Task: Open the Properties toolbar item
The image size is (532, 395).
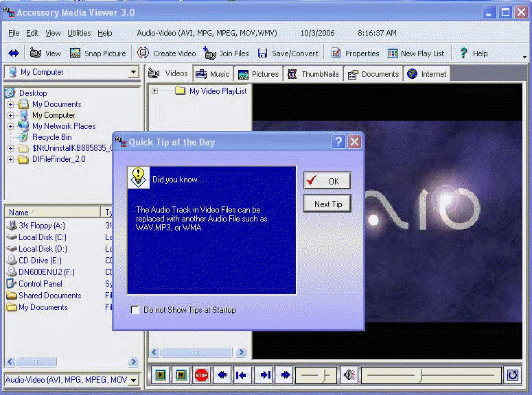Action: click(355, 53)
